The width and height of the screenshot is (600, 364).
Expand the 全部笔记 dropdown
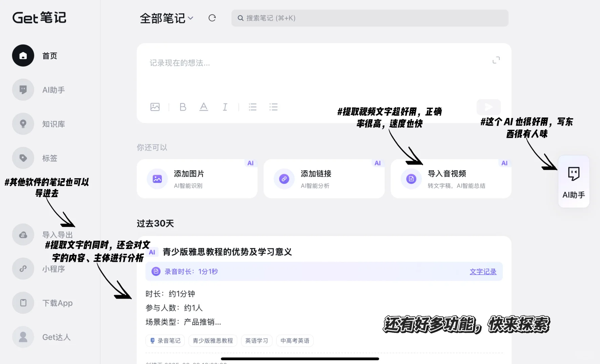point(167,19)
